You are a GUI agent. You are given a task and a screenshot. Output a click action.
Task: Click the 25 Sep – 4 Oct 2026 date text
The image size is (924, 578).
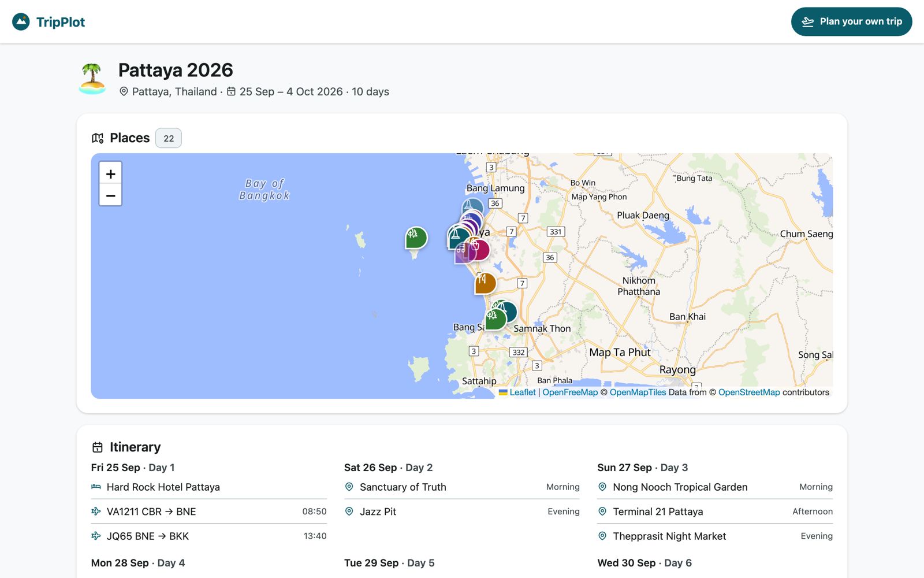291,91
